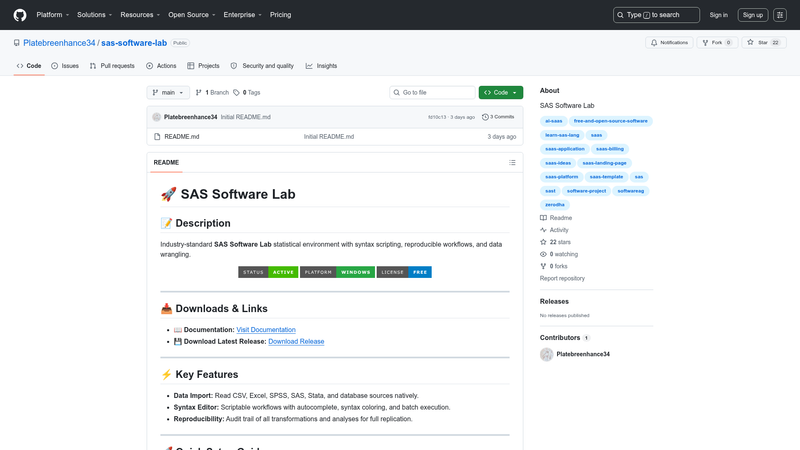Expand the Solutions menu
Viewport: 800px width, 450px height.
(x=94, y=15)
